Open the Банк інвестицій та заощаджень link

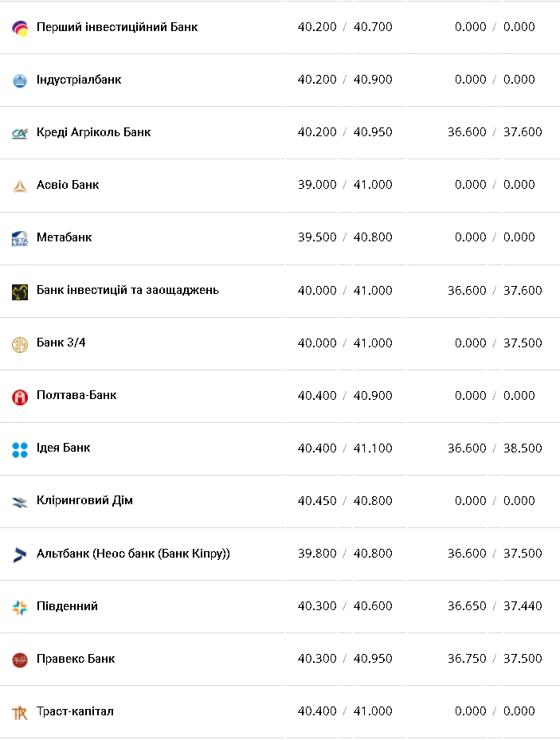pyautogui.click(x=127, y=290)
